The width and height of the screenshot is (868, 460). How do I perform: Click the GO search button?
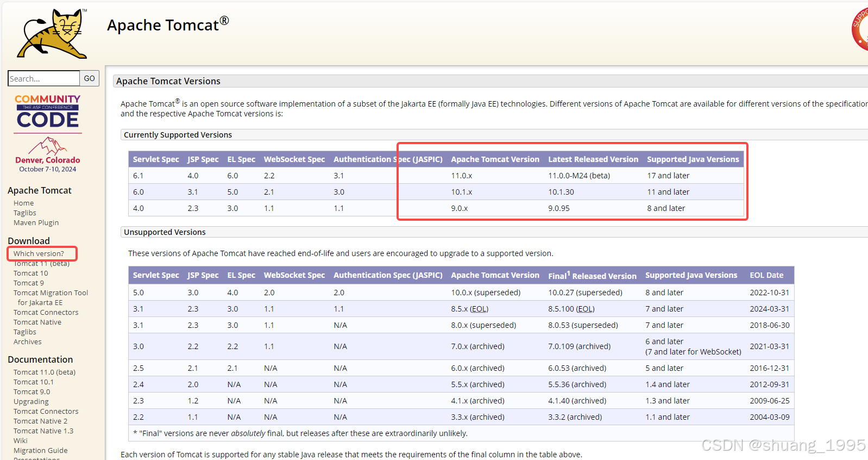pos(90,78)
